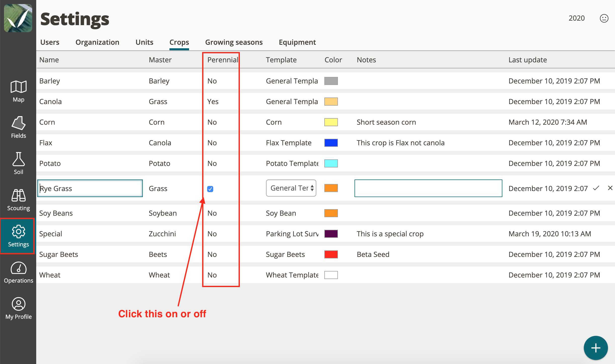
Task: Select the Soy Beans crop name
Action: pyautogui.click(x=56, y=213)
